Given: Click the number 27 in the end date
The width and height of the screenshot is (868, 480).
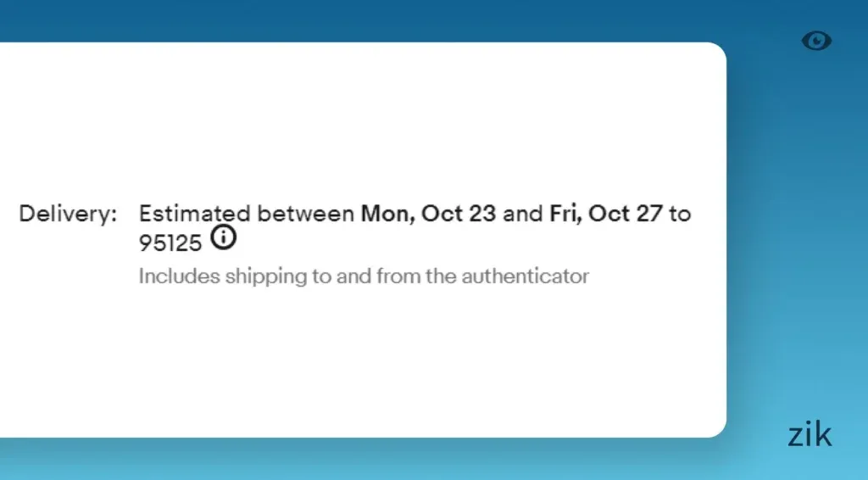Looking at the screenshot, I should click(648, 214).
